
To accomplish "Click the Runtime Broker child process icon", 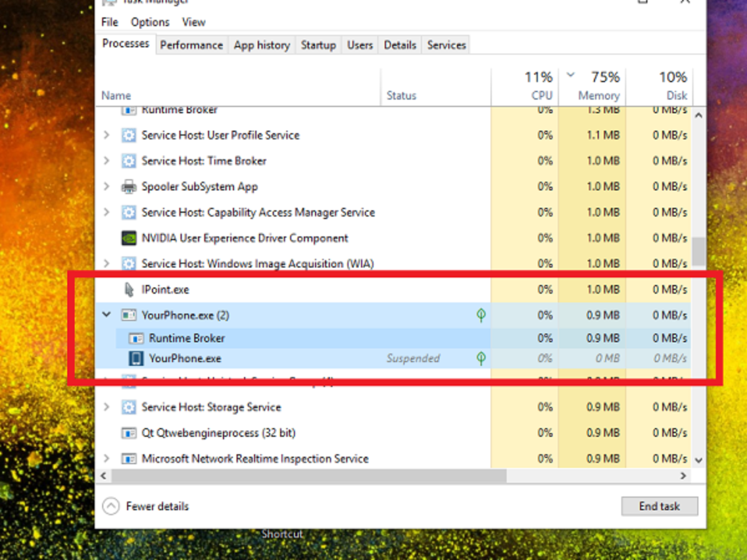I will coord(136,338).
